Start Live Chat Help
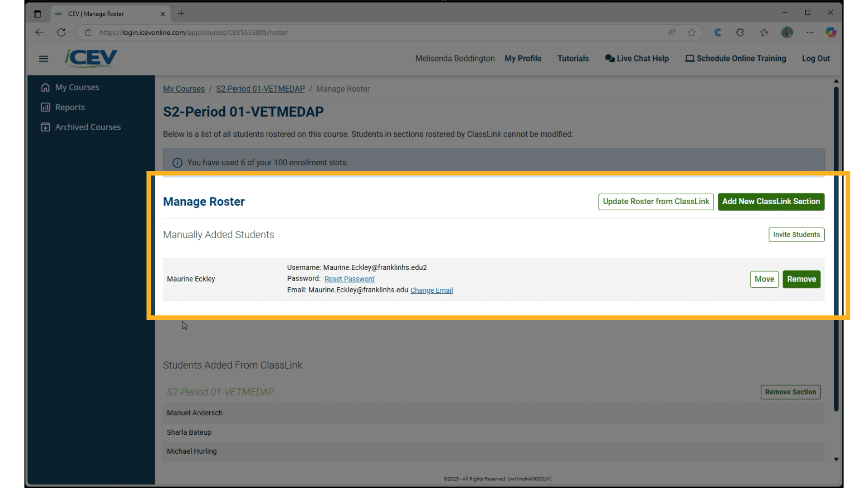The image size is (868, 488). [x=637, y=58]
